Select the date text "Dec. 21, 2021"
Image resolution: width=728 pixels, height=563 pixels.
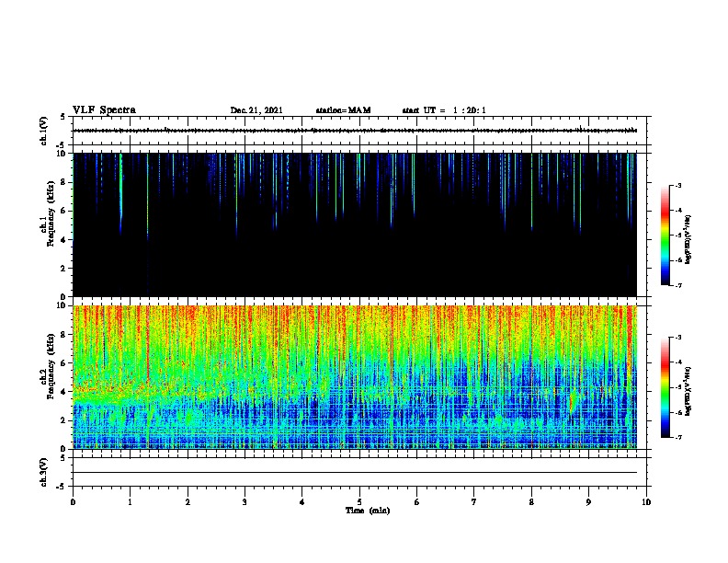[256, 110]
